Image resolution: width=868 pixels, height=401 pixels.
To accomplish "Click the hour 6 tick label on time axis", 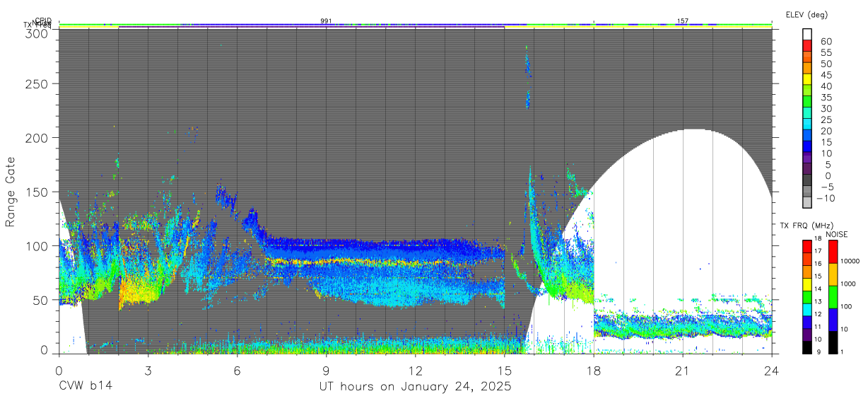I will click(237, 371).
